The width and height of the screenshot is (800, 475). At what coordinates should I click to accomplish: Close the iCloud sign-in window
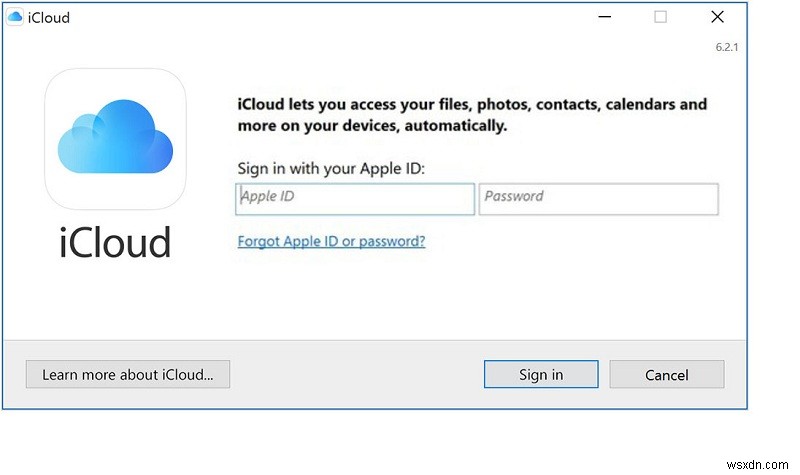point(717,17)
